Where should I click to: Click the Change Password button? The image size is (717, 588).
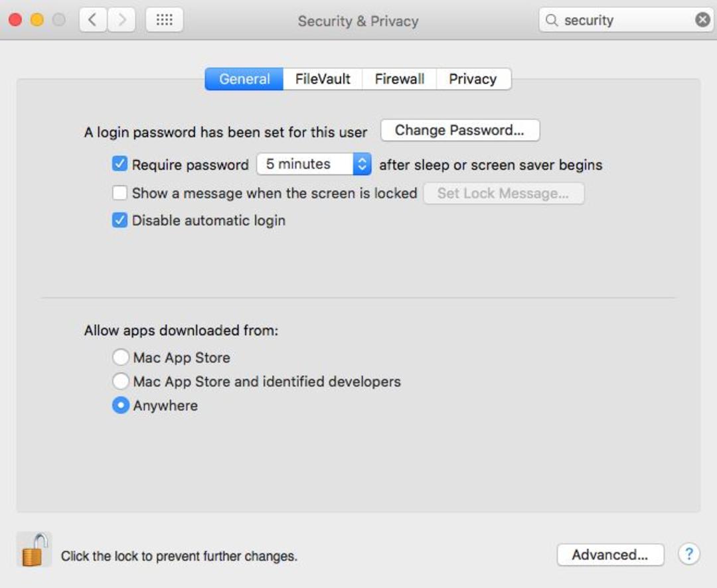(x=460, y=130)
